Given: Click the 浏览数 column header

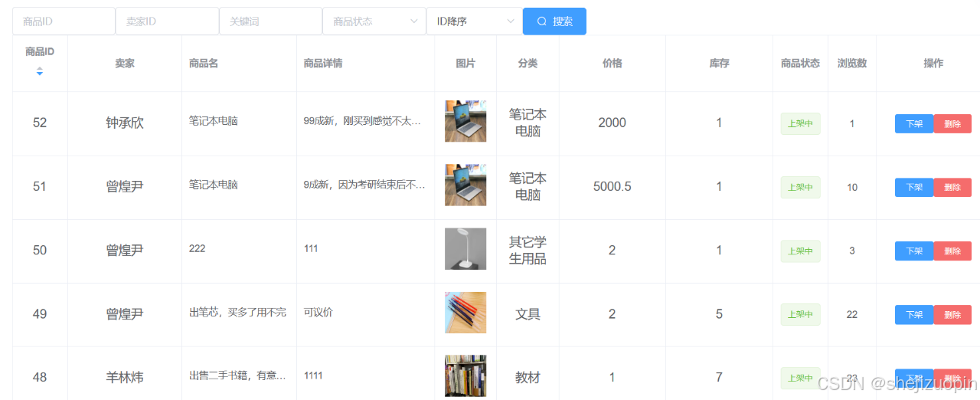Looking at the screenshot, I should point(852,64).
